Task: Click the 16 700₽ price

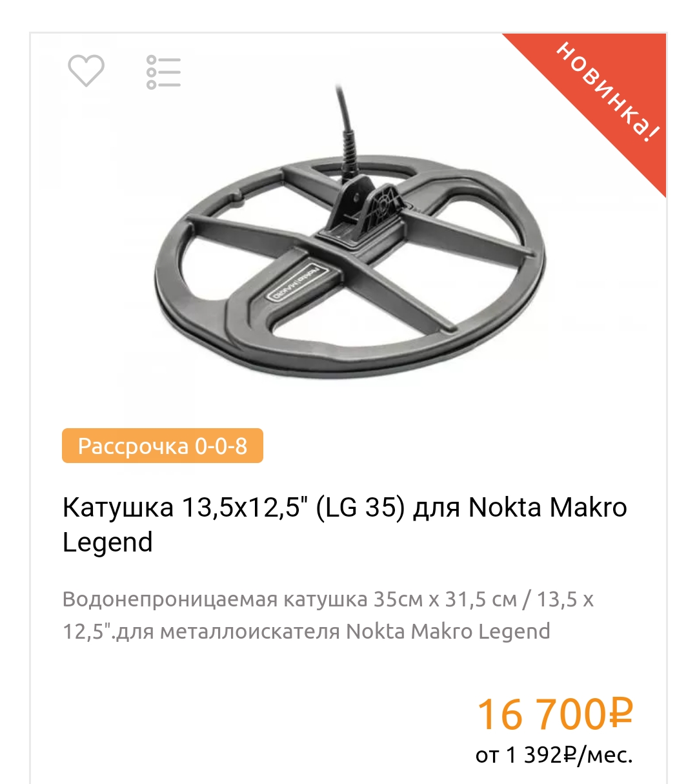Action: 555,714
